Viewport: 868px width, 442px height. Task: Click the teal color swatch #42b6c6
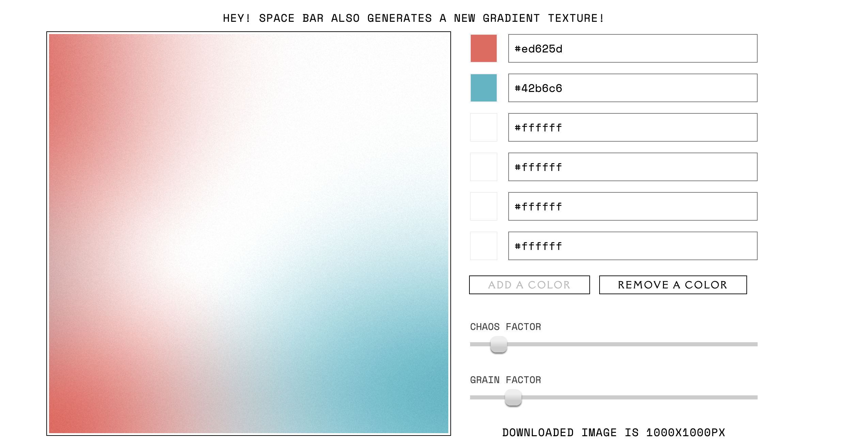pos(483,88)
